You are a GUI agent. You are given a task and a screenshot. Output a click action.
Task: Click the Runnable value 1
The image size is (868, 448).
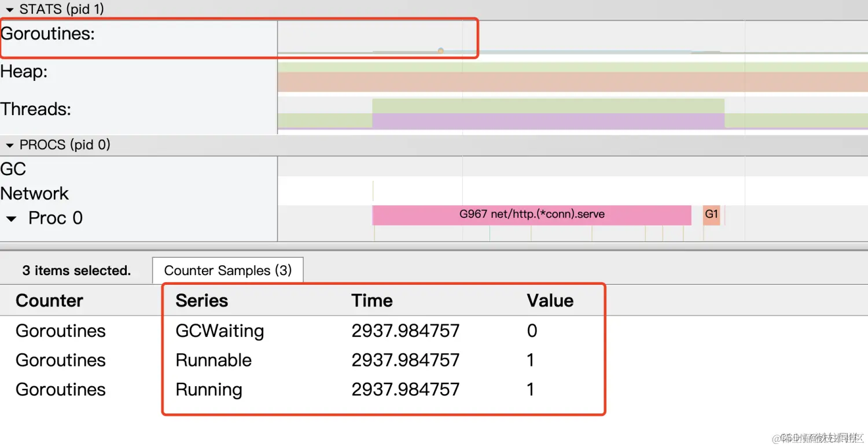click(x=531, y=360)
